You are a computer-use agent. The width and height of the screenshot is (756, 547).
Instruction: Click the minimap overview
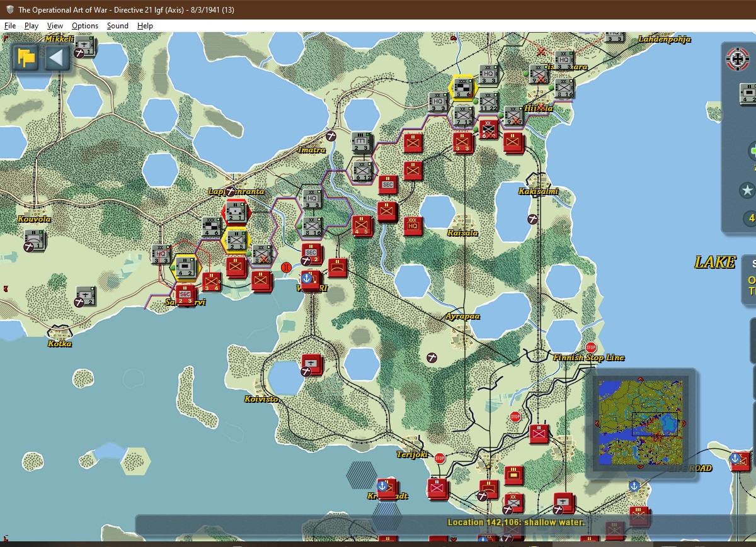(641, 423)
